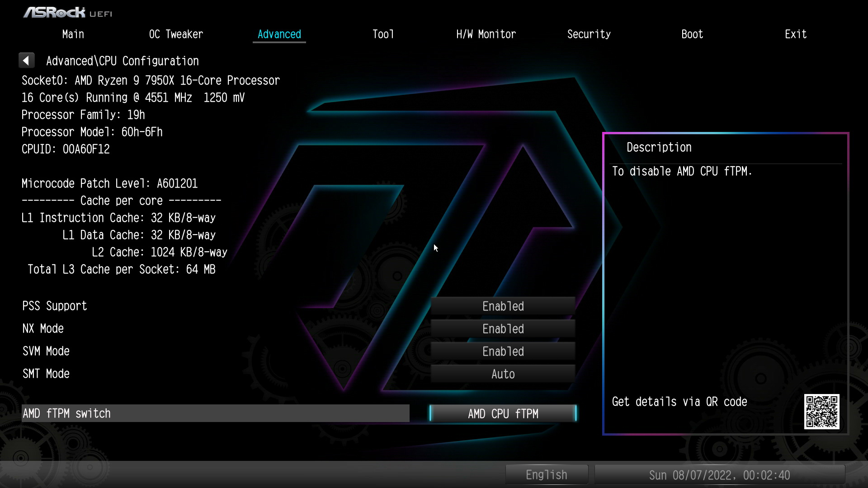The image size is (868, 488).
Task: Select the NX Mode label
Action: click(x=43, y=328)
